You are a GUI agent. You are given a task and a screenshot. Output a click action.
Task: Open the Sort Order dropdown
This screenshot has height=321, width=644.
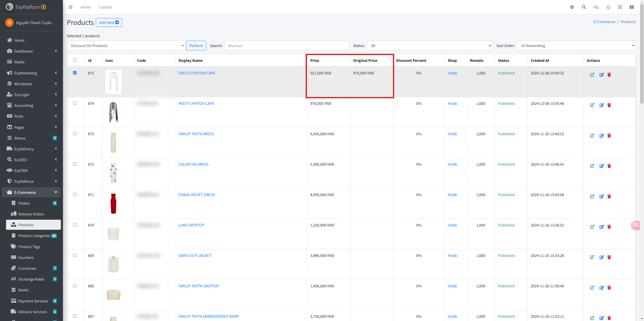click(x=576, y=45)
